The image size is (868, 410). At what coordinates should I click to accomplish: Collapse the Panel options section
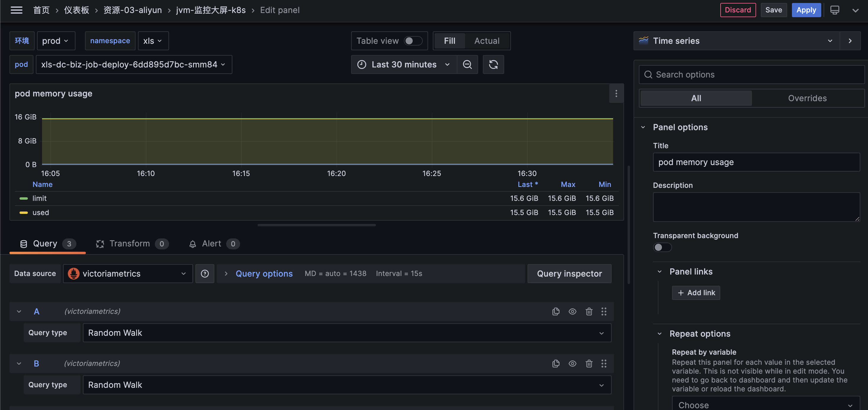(x=643, y=127)
